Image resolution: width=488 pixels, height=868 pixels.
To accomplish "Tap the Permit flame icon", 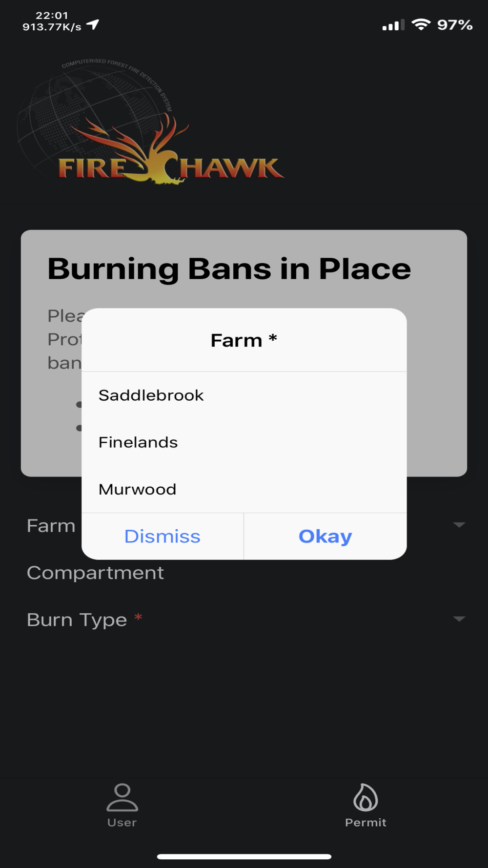I will coord(366,797).
